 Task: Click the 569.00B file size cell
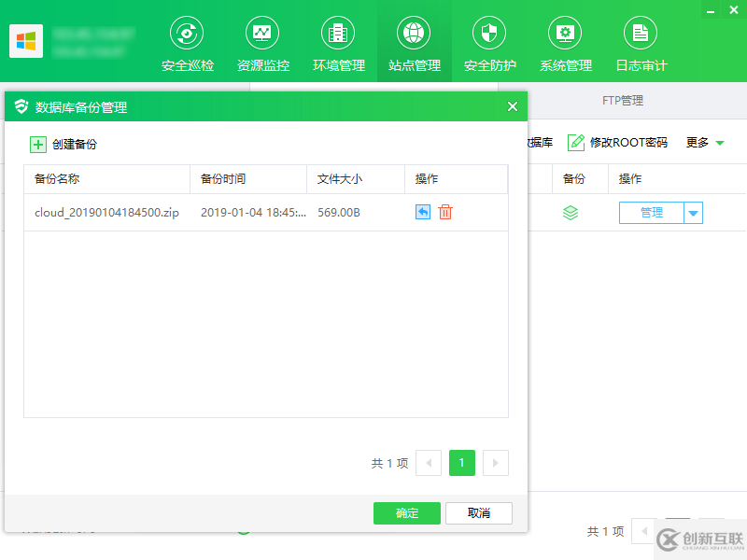click(339, 213)
